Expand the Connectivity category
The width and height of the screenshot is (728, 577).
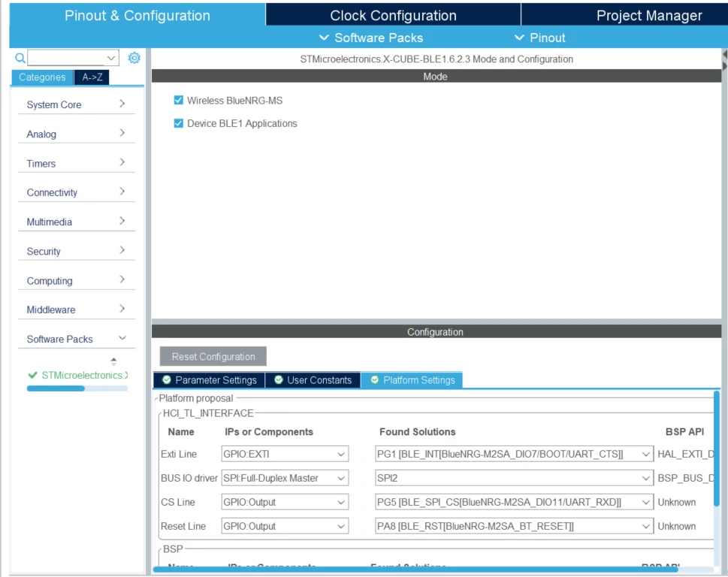click(77, 192)
